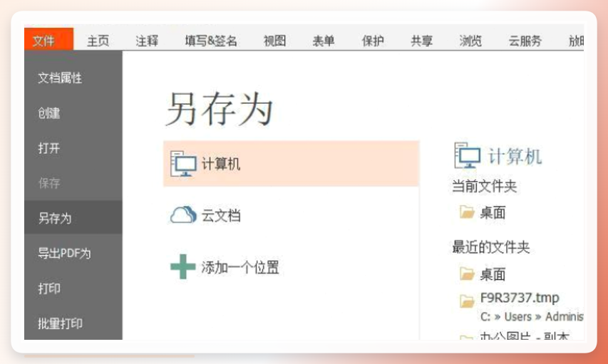Open 桌面 under 最近的文件夹

click(493, 274)
